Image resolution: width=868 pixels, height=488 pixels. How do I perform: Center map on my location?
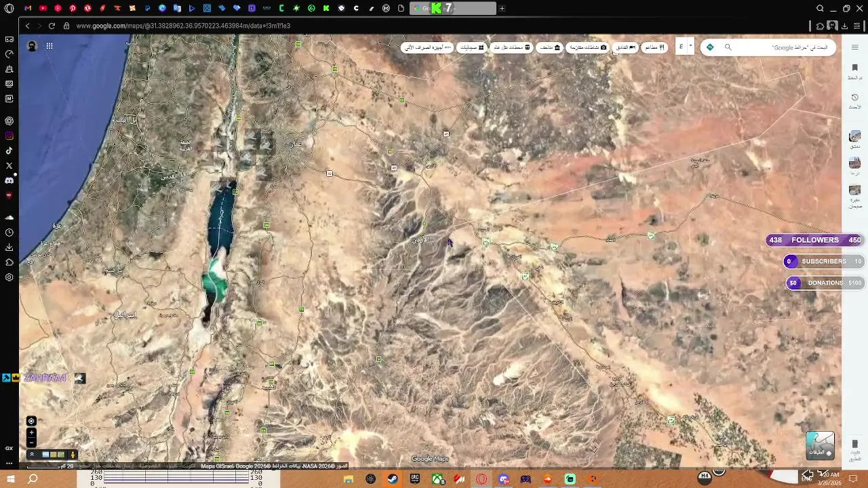[31, 421]
